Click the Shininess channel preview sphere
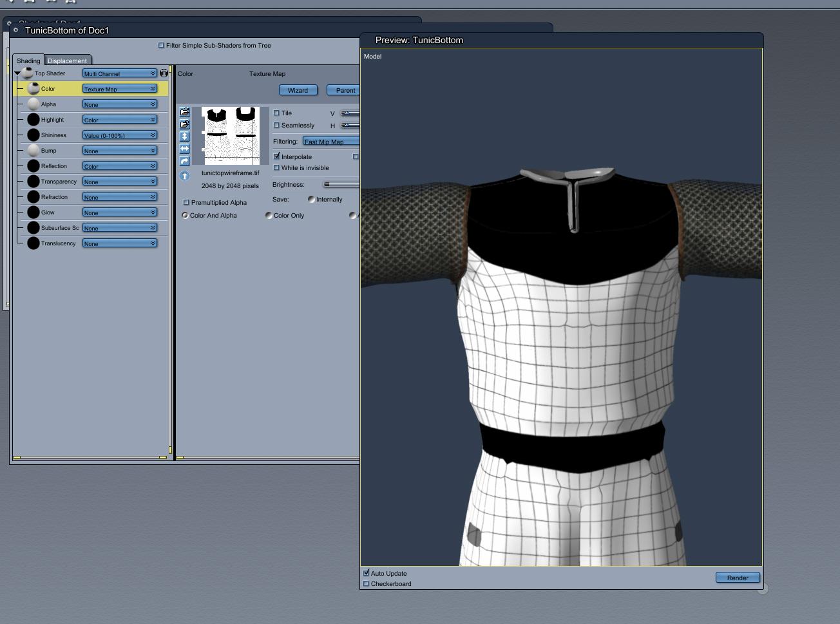The height and width of the screenshot is (624, 840). (x=33, y=135)
